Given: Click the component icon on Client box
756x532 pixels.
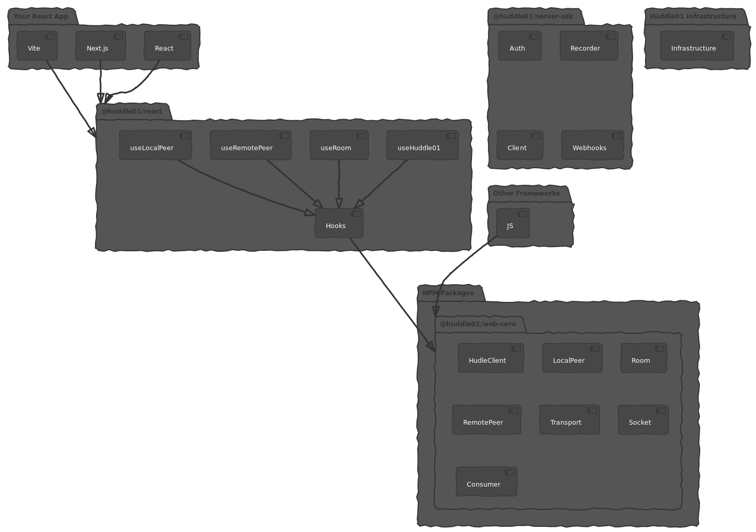Looking at the screenshot, I should tap(535, 136).
